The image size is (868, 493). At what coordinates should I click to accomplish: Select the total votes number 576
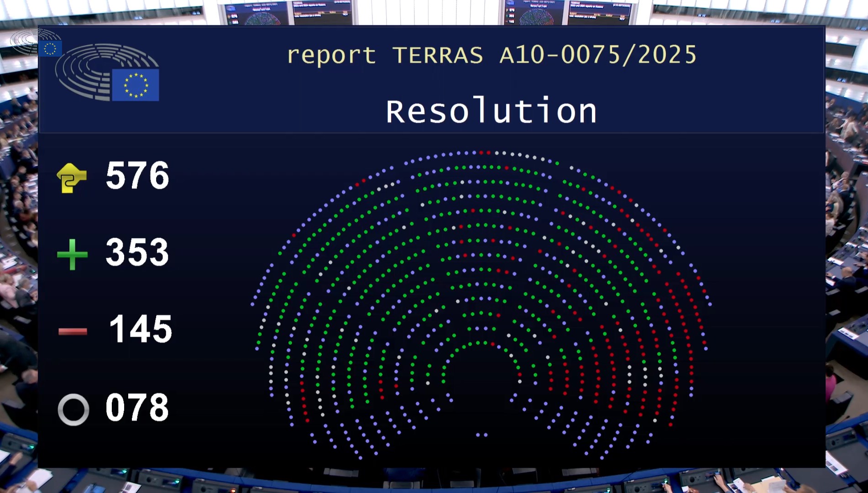coord(137,176)
